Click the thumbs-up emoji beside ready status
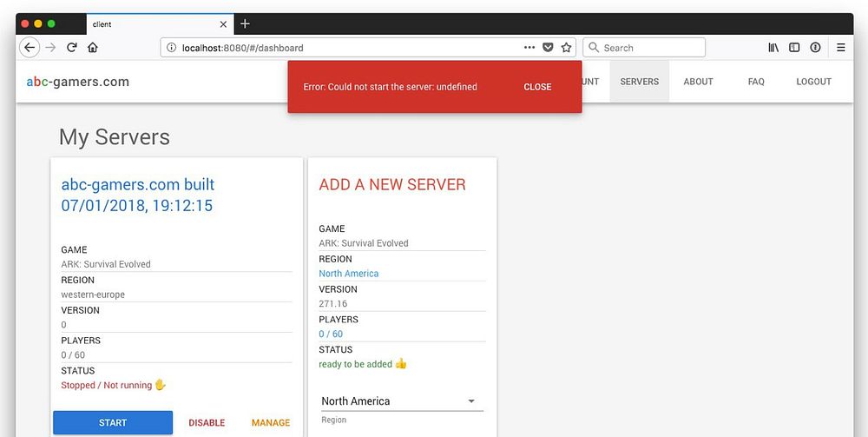Image resolution: width=868 pixels, height=437 pixels. (401, 363)
